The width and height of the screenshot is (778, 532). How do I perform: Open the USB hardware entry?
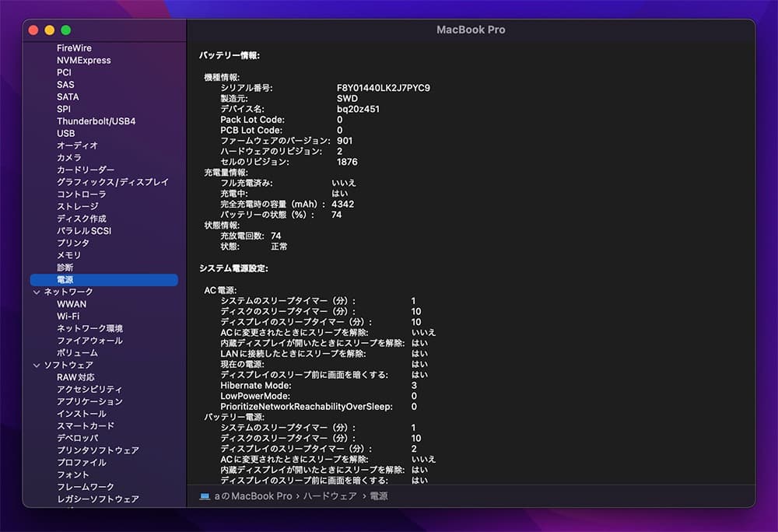(65, 133)
